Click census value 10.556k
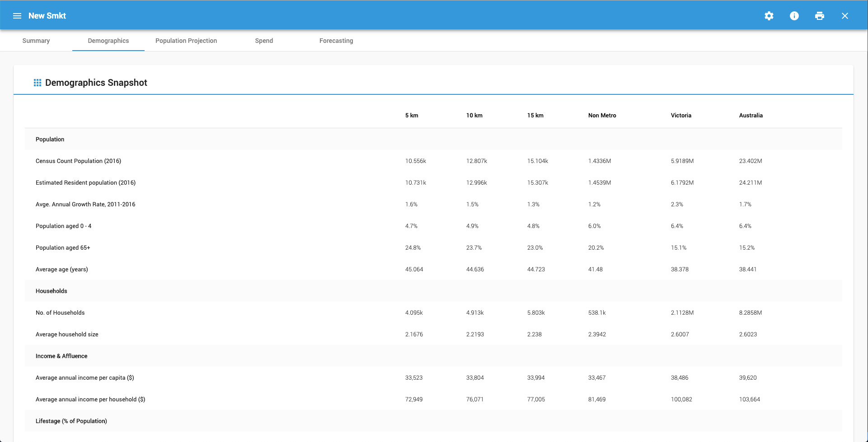868x442 pixels. [416, 161]
